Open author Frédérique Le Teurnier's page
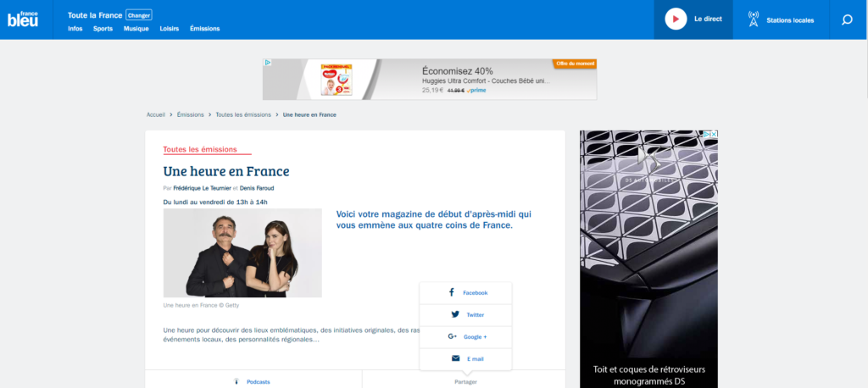 pyautogui.click(x=202, y=188)
